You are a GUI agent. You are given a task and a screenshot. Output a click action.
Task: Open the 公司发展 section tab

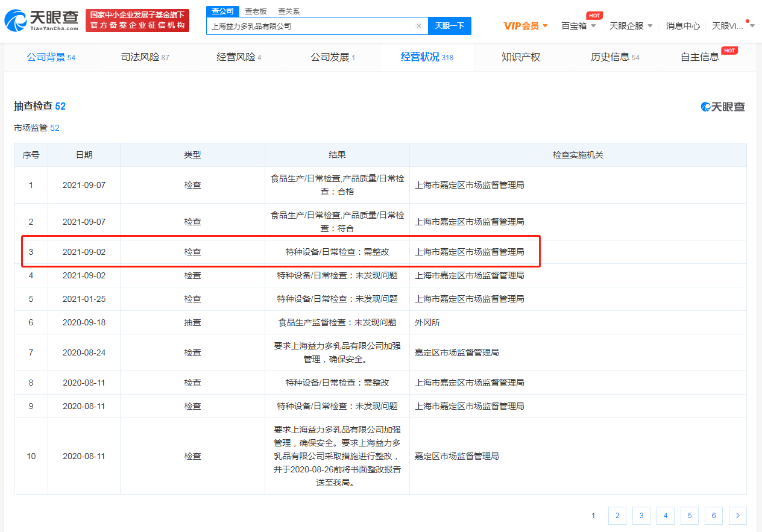click(333, 57)
